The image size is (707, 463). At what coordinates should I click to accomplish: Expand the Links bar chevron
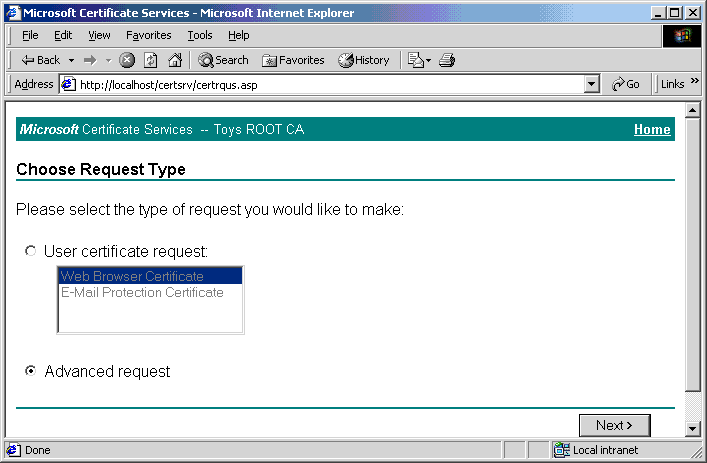coord(694,81)
